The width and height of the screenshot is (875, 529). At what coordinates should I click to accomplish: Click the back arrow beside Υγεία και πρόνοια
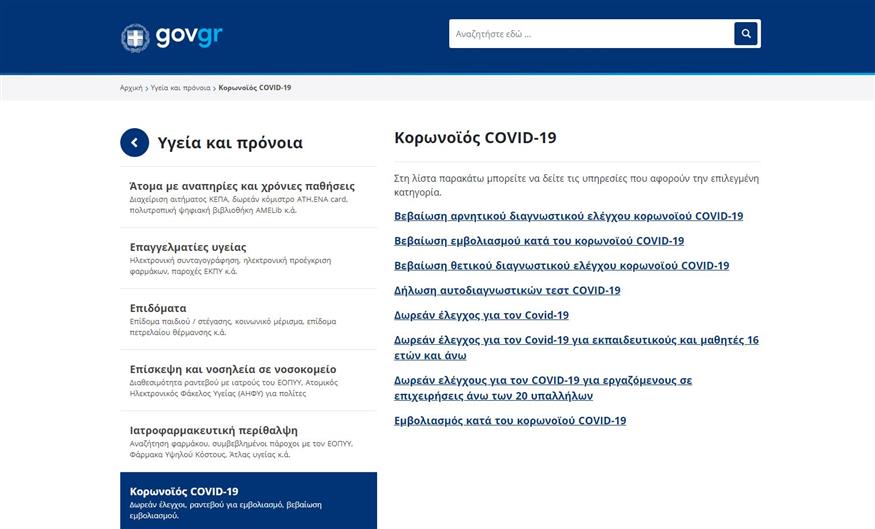(135, 143)
